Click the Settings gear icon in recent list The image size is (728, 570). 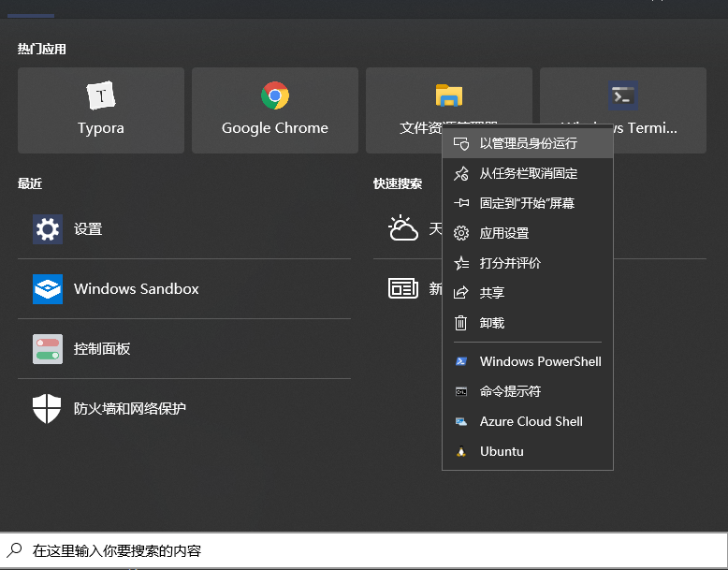[x=48, y=229]
